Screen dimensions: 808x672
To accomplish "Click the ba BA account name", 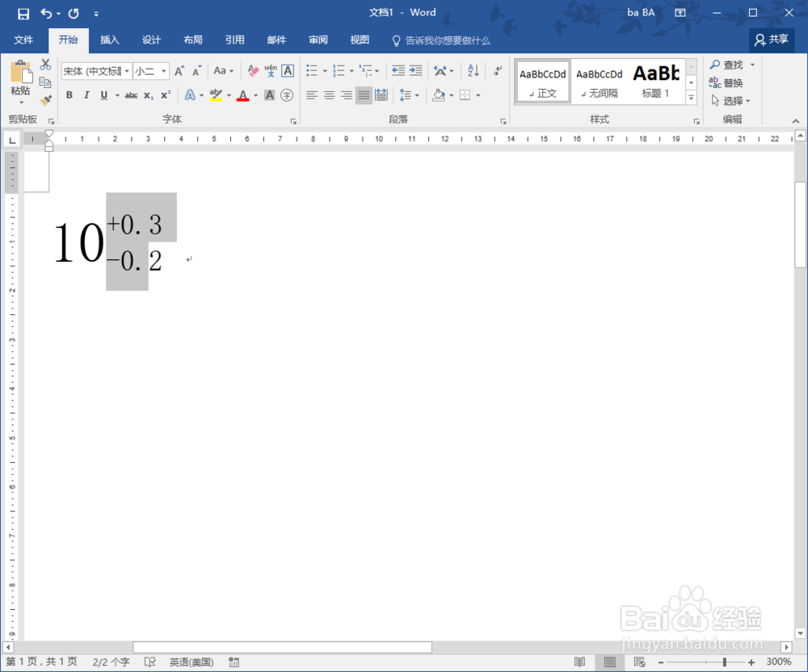I will coord(641,13).
